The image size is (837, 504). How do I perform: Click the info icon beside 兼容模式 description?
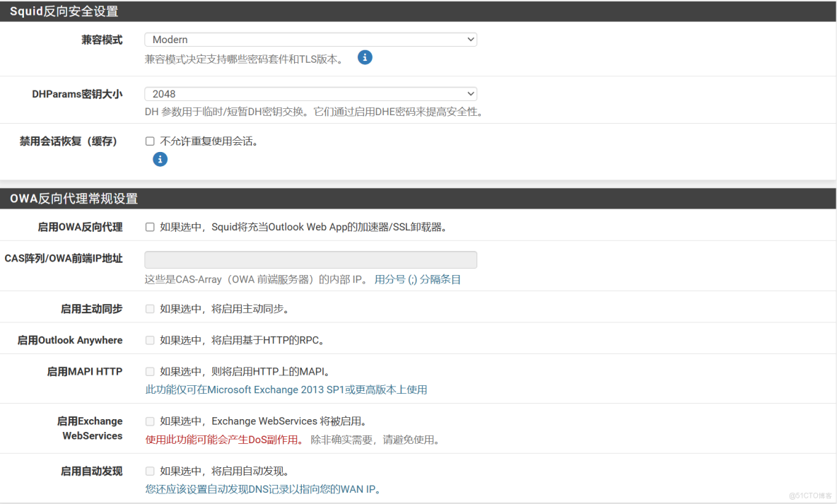click(x=365, y=57)
